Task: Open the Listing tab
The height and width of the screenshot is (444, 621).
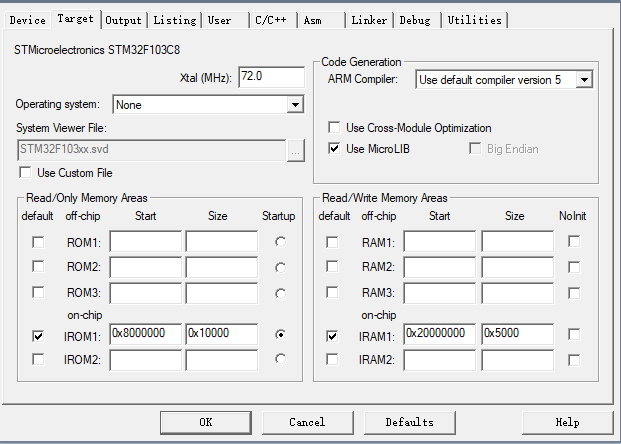Action: (175, 20)
